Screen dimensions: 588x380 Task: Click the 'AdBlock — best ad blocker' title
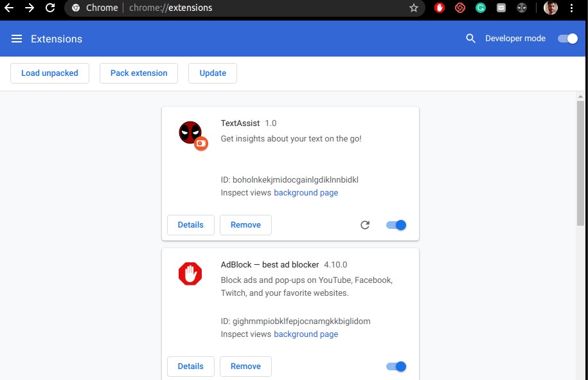[270, 265]
